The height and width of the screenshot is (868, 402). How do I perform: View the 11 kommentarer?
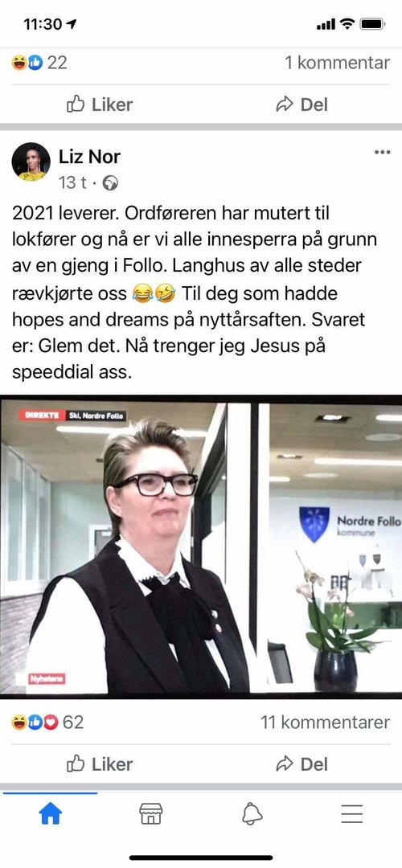pyautogui.click(x=325, y=722)
